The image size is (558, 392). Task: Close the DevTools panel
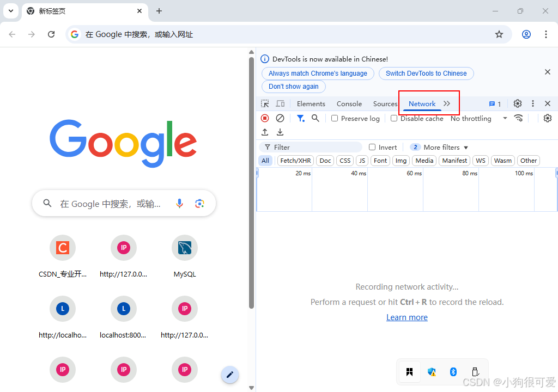[x=548, y=103]
